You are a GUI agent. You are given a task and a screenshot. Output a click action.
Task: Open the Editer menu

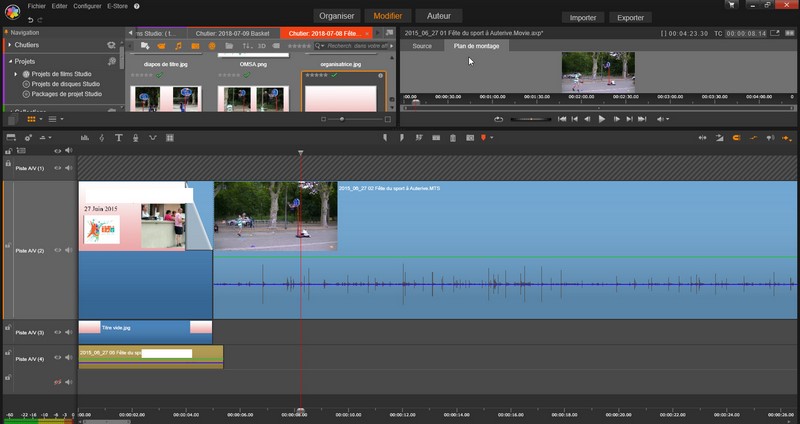pos(60,6)
